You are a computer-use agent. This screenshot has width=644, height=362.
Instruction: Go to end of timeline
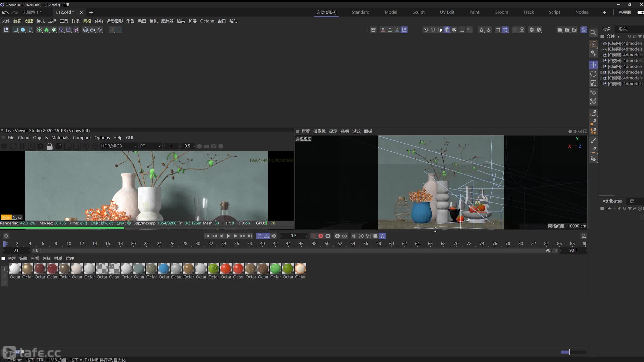click(250, 236)
